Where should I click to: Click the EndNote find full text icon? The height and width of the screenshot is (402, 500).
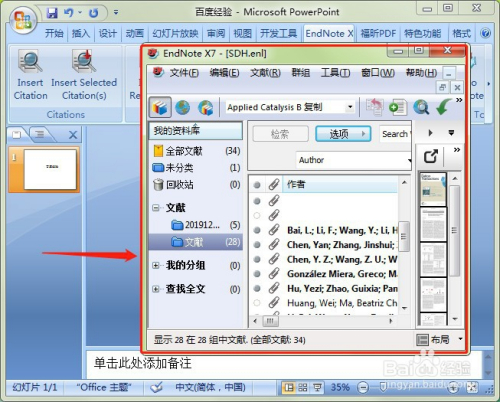[x=421, y=107]
